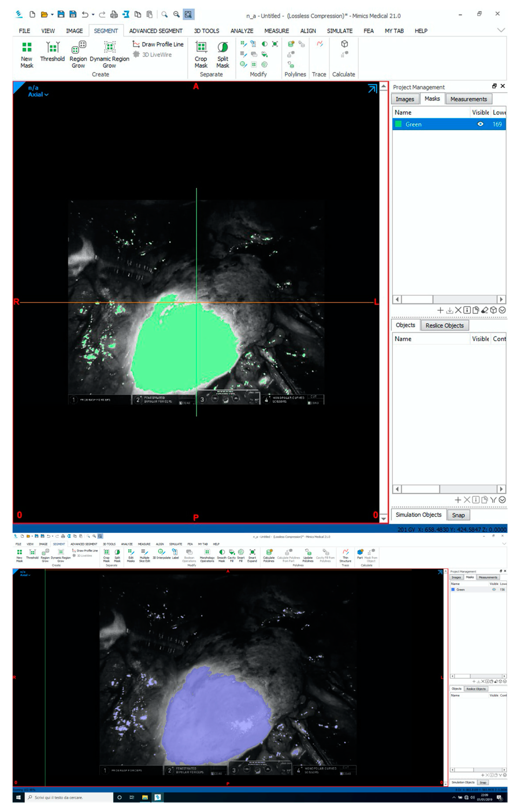Click the larger Reslice Objects button in upper panel
The image size is (516, 812).
tap(444, 326)
